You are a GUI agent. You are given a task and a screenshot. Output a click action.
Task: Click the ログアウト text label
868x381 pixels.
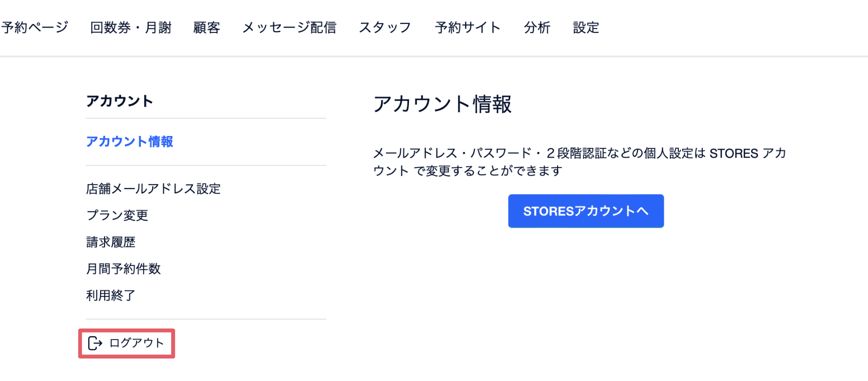(x=137, y=343)
